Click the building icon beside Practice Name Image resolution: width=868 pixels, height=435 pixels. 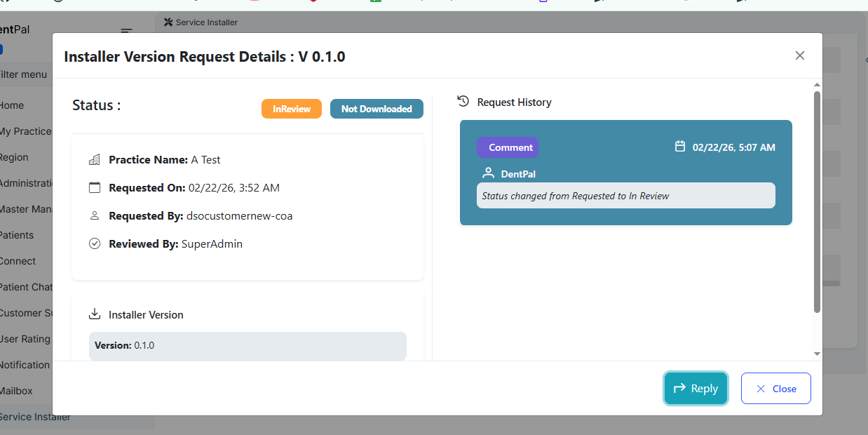95,160
